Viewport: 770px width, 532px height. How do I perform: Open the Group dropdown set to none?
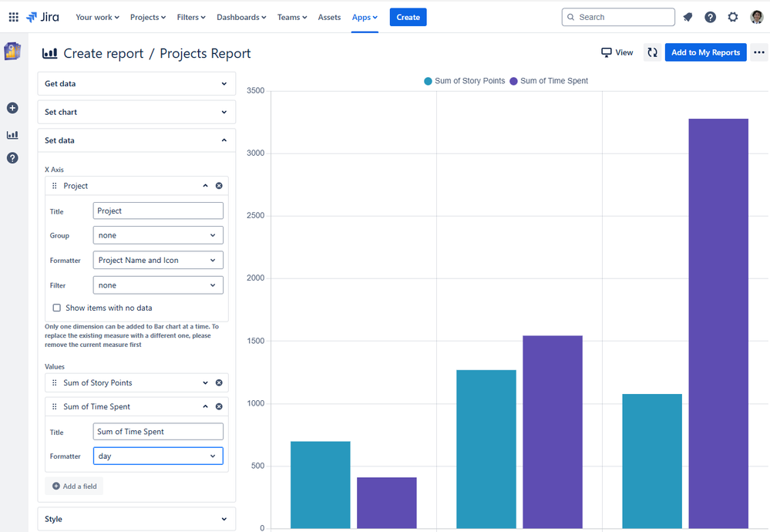tap(158, 236)
